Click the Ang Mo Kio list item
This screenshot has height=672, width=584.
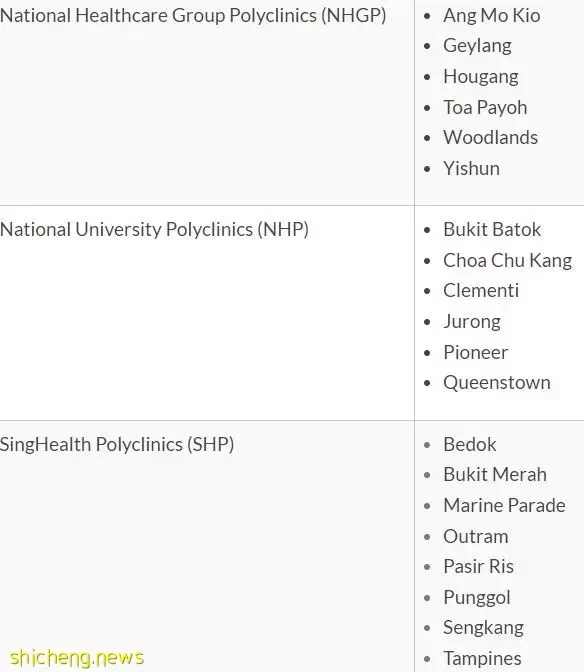(491, 16)
